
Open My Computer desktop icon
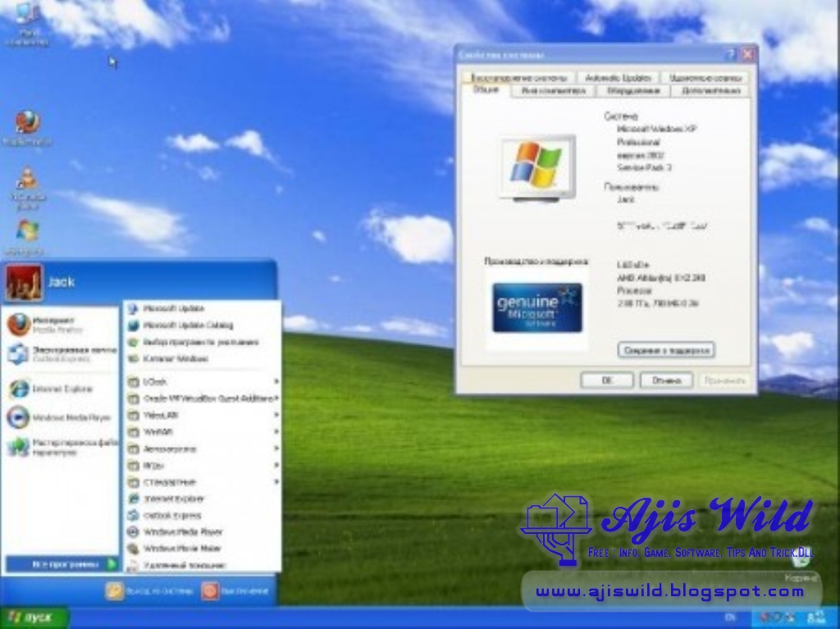[25, 24]
